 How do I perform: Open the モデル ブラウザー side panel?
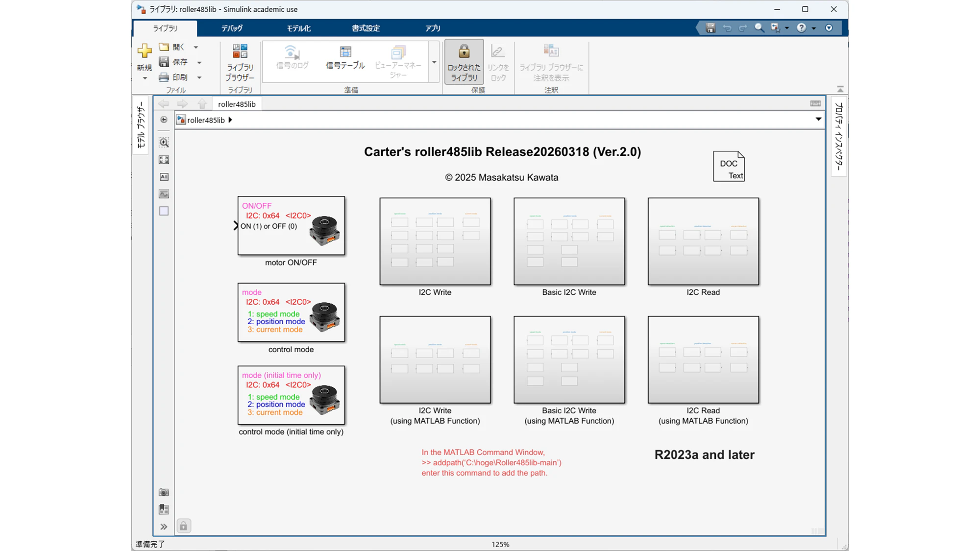coord(141,125)
